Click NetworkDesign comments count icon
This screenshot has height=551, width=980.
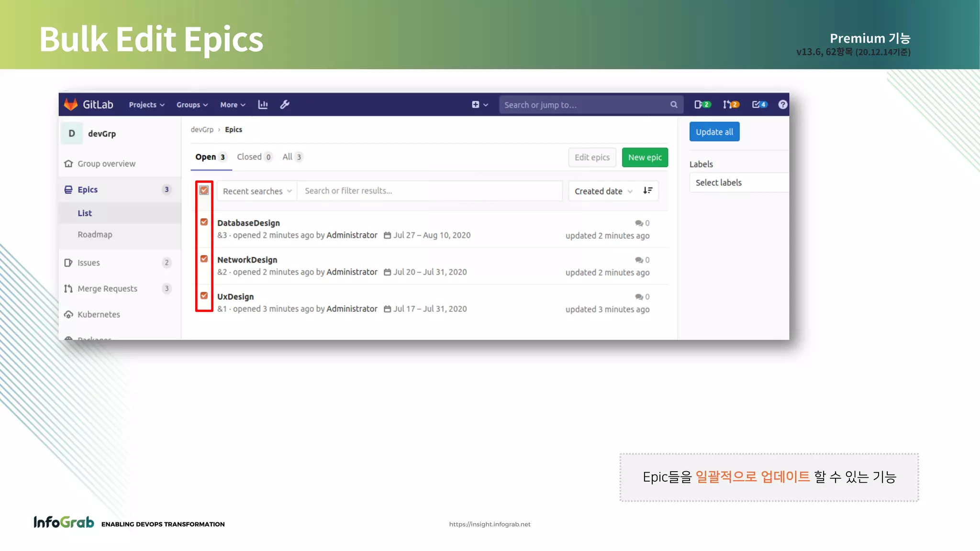pos(639,260)
